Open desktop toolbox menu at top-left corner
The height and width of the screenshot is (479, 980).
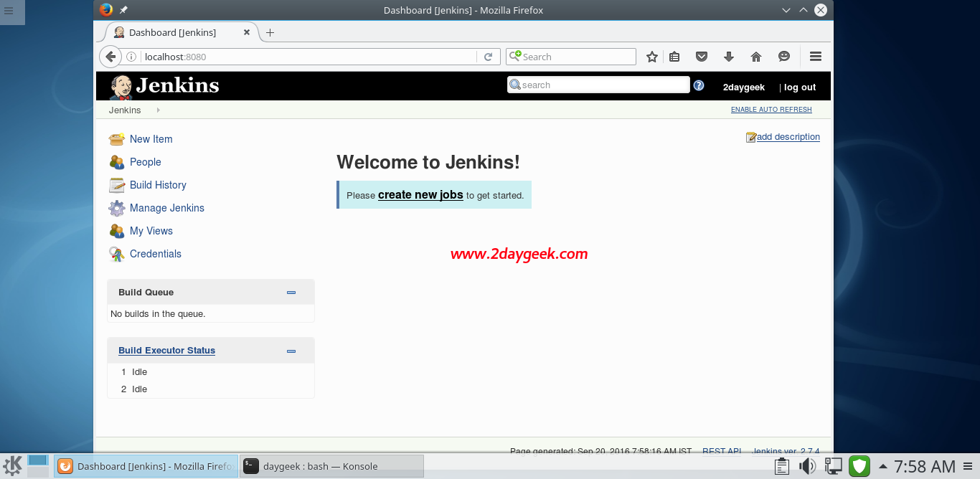click(x=9, y=11)
